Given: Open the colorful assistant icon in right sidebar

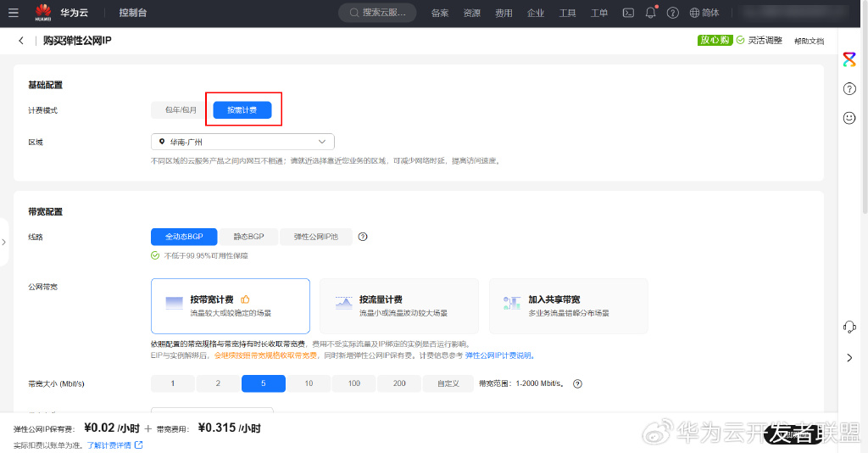Looking at the screenshot, I should [849, 59].
